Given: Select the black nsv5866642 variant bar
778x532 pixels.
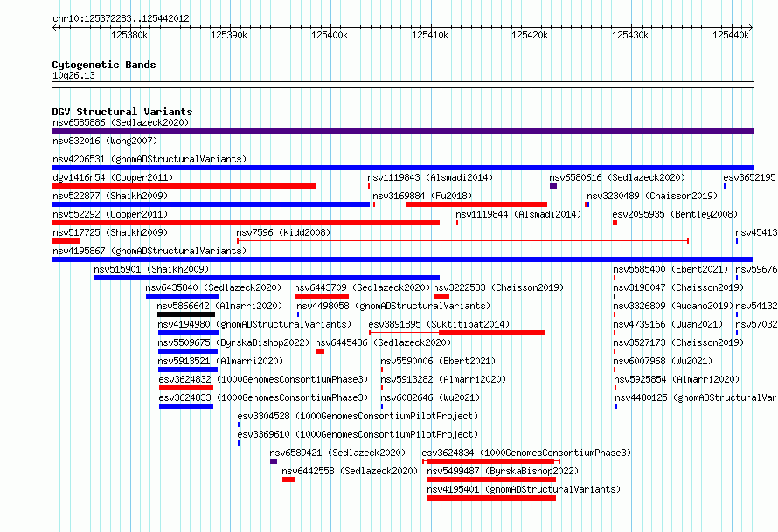Looking at the screenshot, I should pyautogui.click(x=186, y=314).
